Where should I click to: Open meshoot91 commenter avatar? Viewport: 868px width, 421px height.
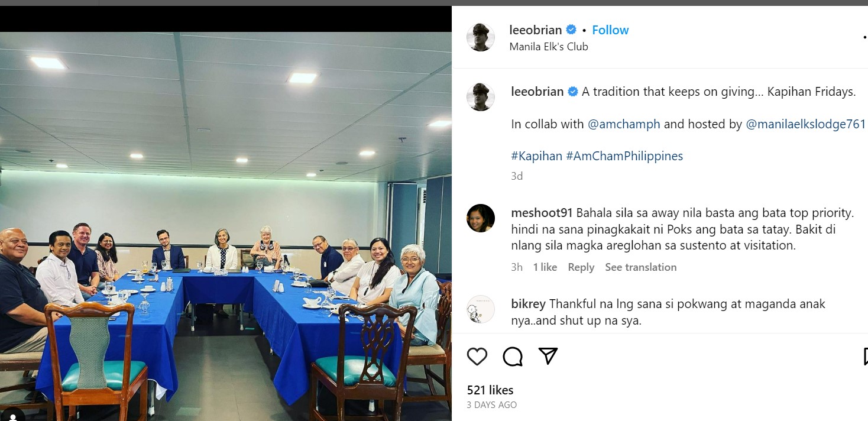tap(480, 218)
